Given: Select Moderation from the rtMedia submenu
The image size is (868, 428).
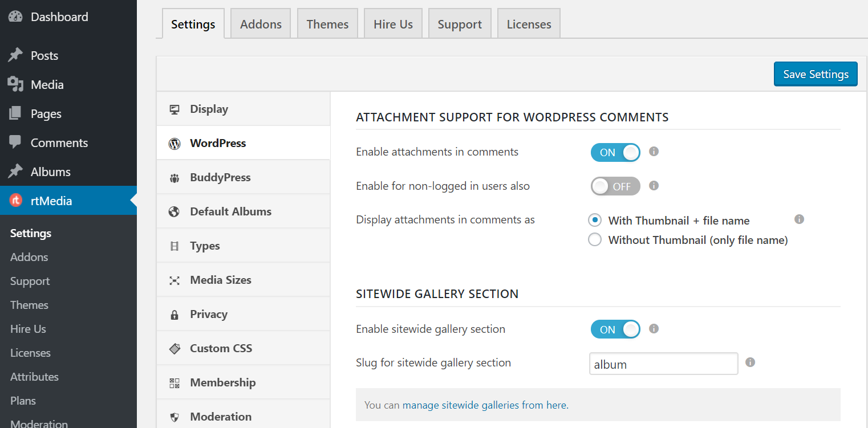Looking at the screenshot, I should (x=38, y=423).
